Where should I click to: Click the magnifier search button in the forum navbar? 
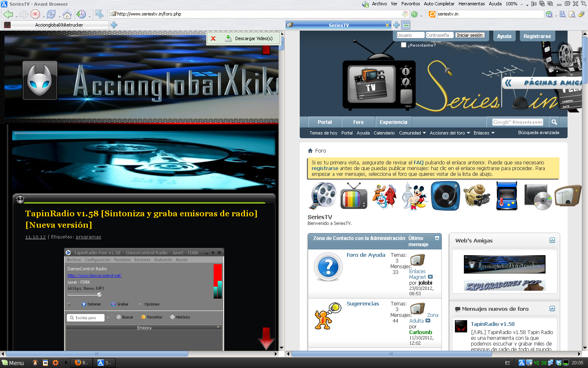coord(554,122)
